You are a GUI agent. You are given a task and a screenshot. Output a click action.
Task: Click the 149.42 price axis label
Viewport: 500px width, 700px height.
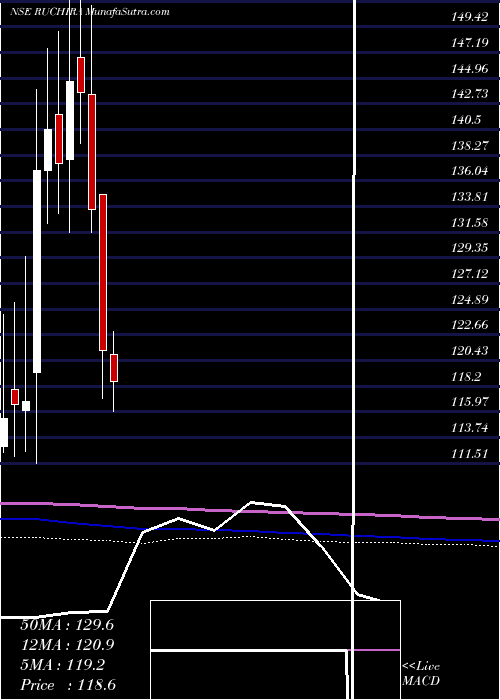point(470,17)
